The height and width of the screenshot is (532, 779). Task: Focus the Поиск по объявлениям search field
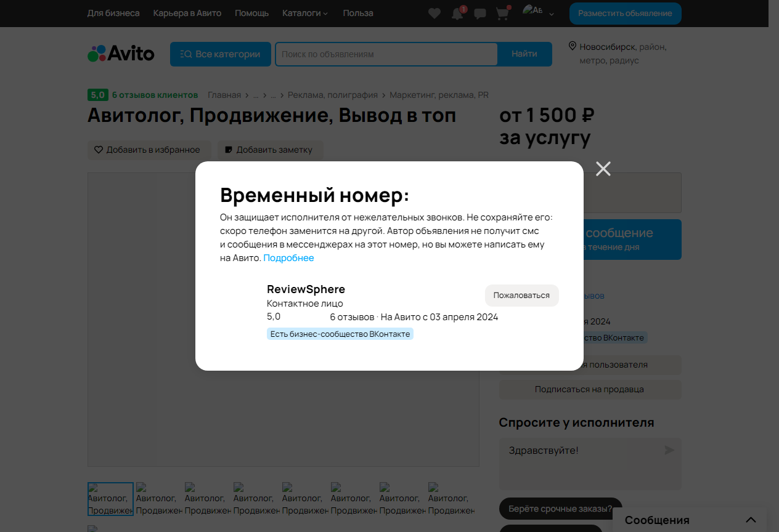(x=386, y=54)
